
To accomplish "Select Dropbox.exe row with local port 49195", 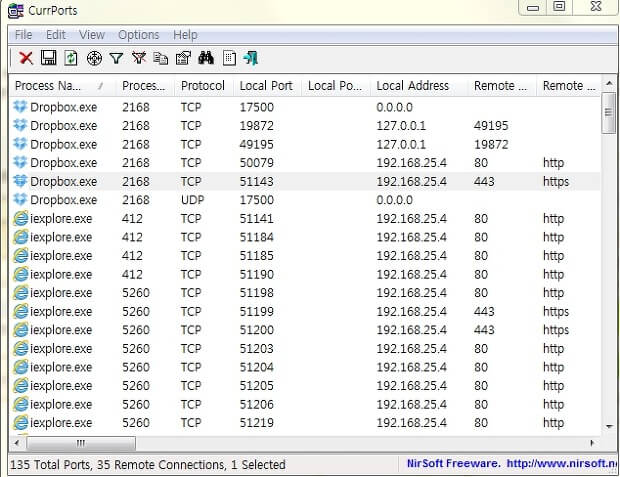I will [x=304, y=144].
